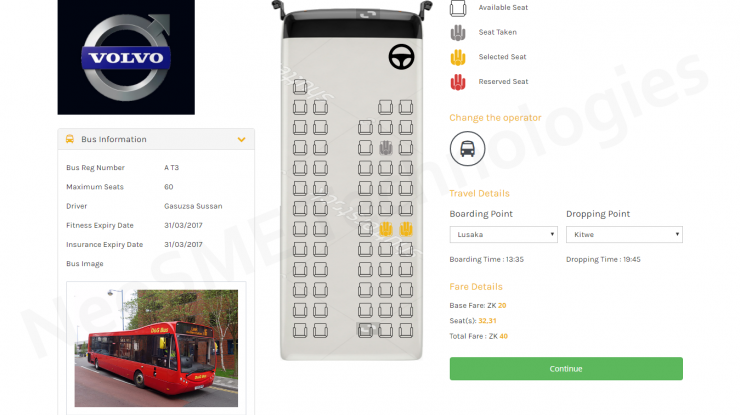
Task: Select the available seat left of yellow seats
Action: coord(365,229)
